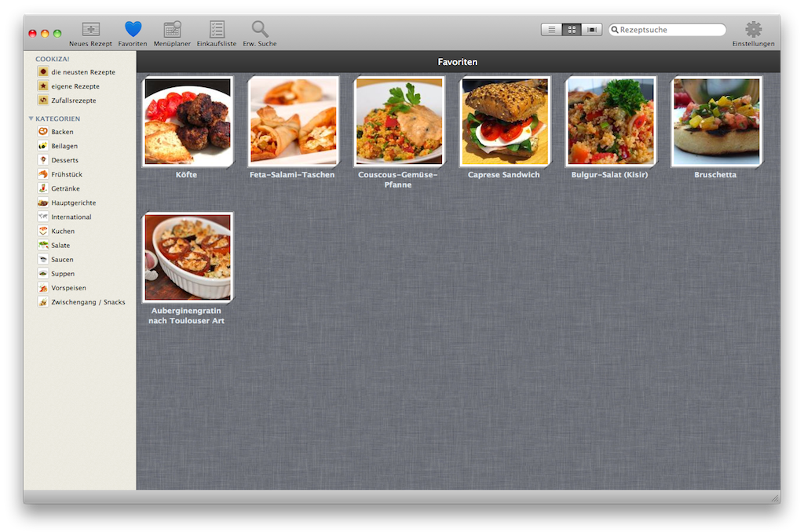
Task: Click the Neues Rezept toolbar icon
Action: [x=91, y=29]
